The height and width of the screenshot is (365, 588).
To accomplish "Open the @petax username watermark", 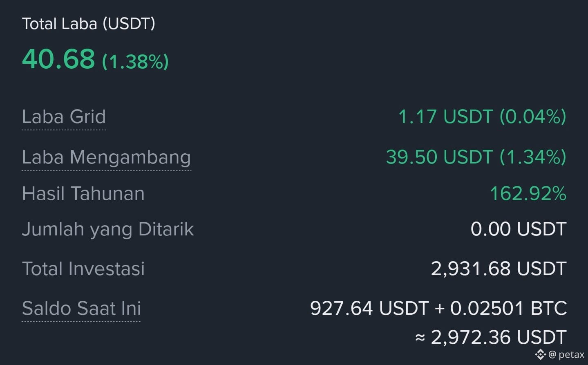I will (567, 354).
